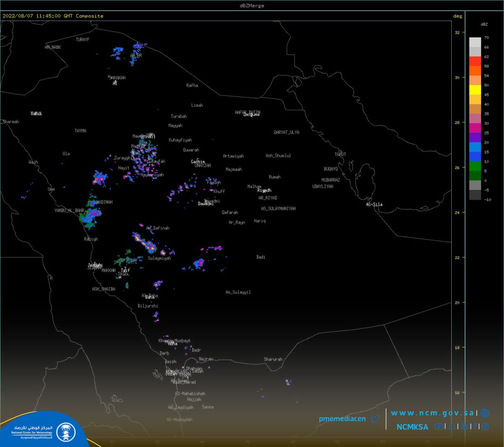
Task: Click the BUQAYQ label
Action: click(x=331, y=169)
